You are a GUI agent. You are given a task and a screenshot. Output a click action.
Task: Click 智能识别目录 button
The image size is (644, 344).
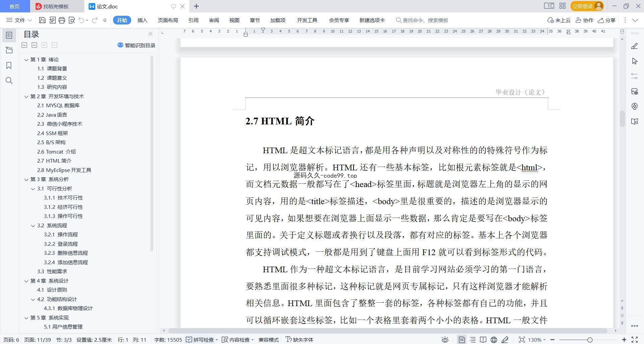tap(136, 45)
